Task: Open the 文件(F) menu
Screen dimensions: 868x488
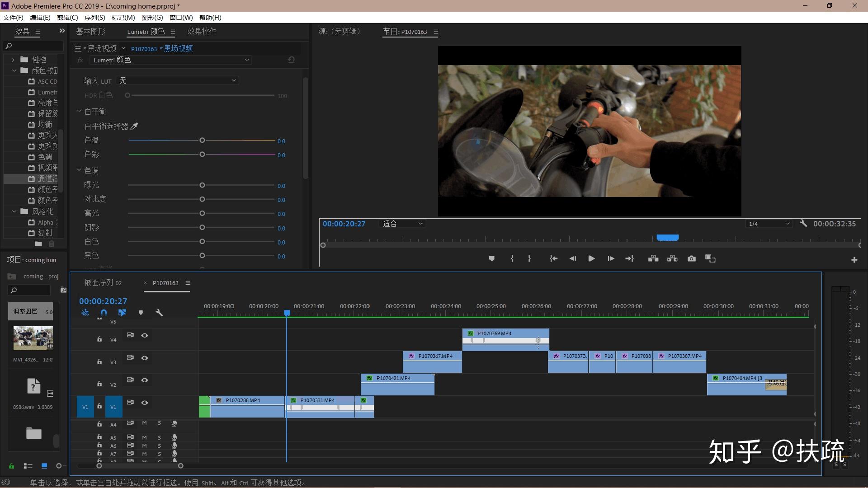Action: point(13,18)
